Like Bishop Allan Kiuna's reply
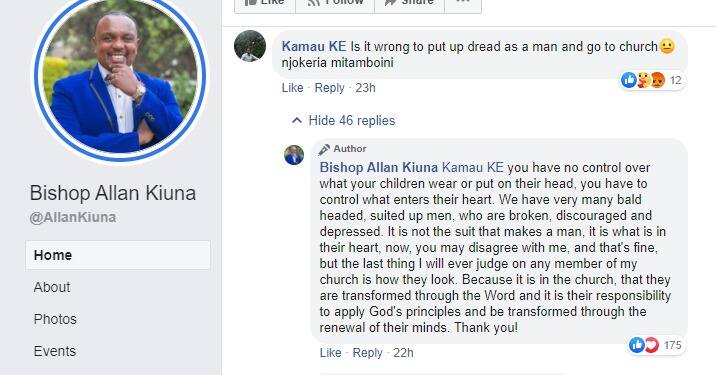Screen dimensions: 716x375 coord(331,353)
